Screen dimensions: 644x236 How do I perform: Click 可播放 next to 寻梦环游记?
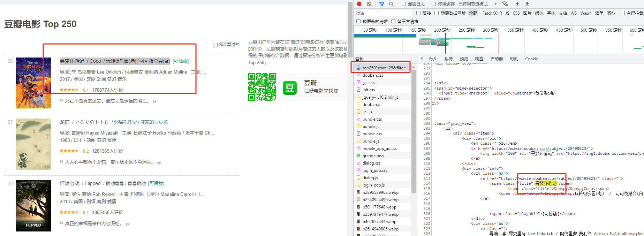(181, 61)
